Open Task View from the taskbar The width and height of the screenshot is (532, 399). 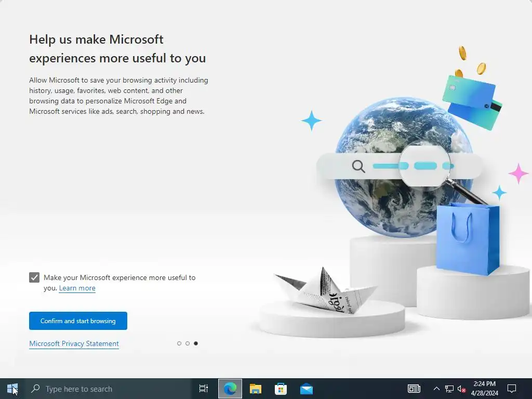(204, 389)
